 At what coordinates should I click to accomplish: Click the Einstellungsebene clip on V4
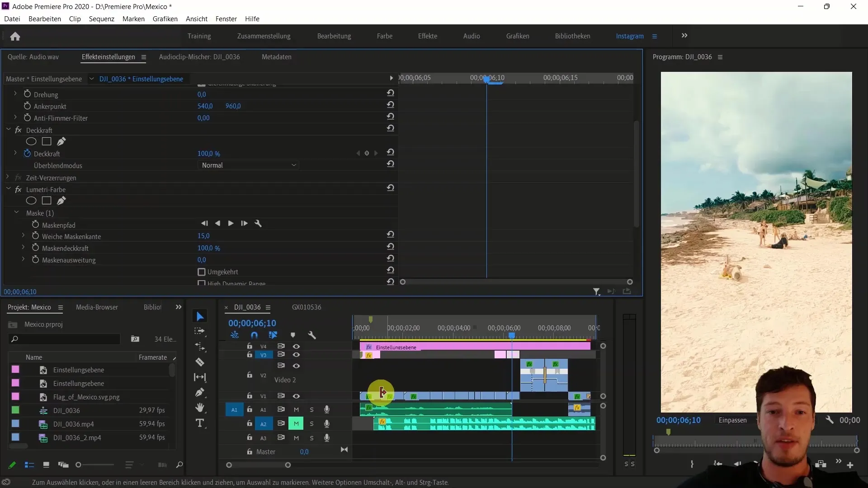pyautogui.click(x=475, y=347)
